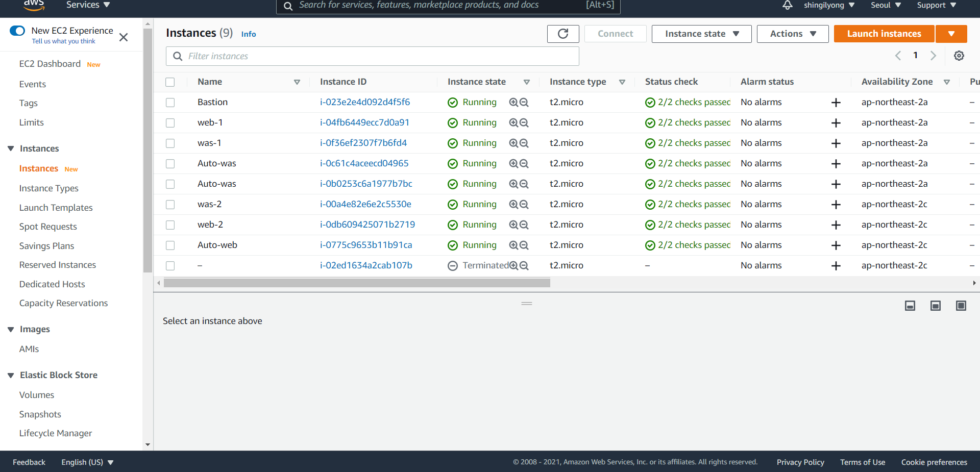This screenshot has height=472, width=980.
Task: Open notifications bell icon
Action: pos(788,5)
